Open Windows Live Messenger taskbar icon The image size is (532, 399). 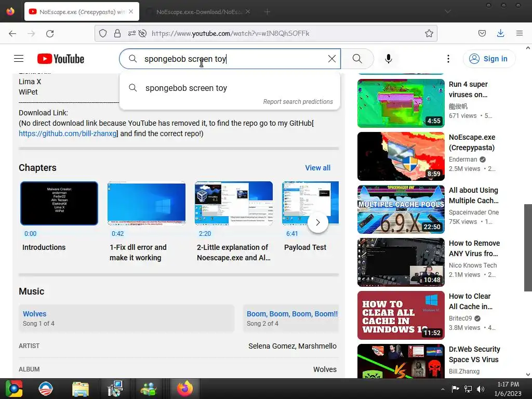click(x=149, y=389)
